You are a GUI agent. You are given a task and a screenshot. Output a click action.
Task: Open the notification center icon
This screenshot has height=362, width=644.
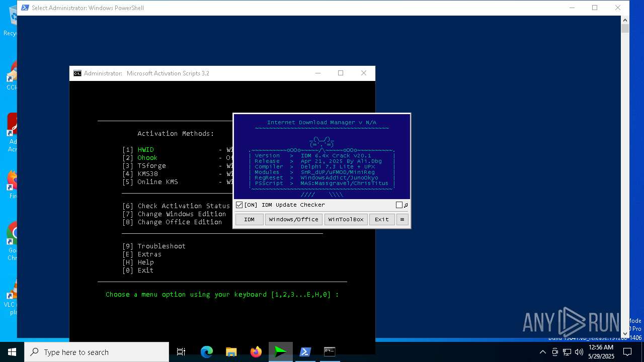pyautogui.click(x=627, y=352)
